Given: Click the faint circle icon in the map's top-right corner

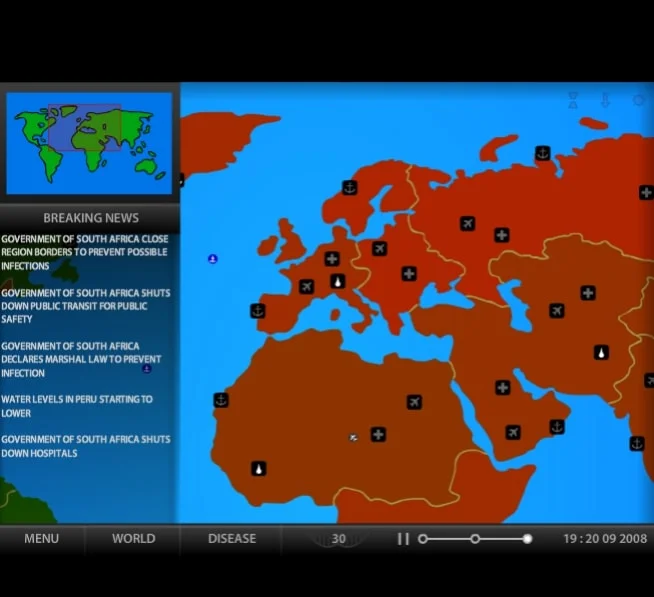Looking at the screenshot, I should 638,101.
